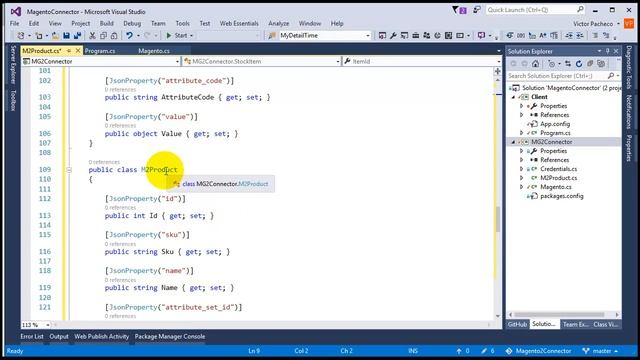Click the magnifier icon in Quick Launch

(580, 9)
